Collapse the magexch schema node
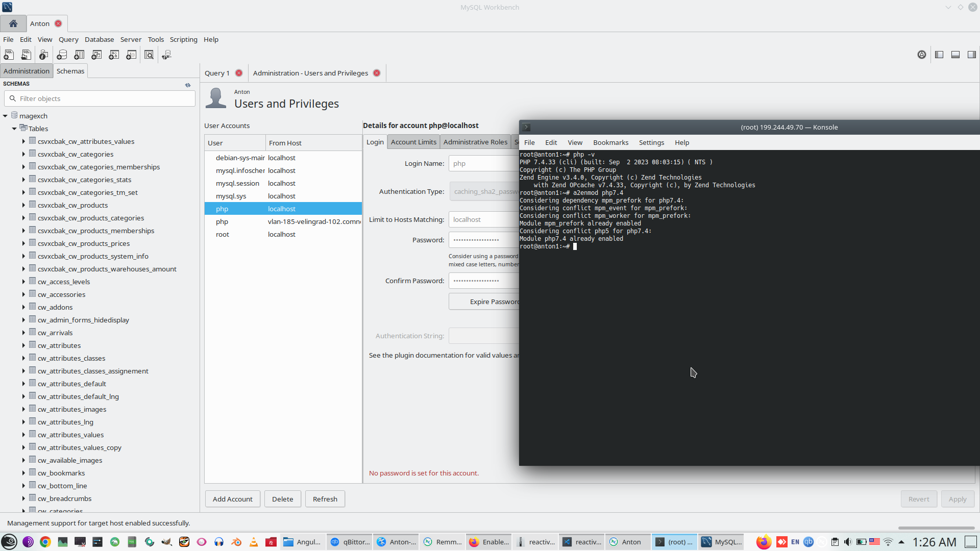 (5, 116)
